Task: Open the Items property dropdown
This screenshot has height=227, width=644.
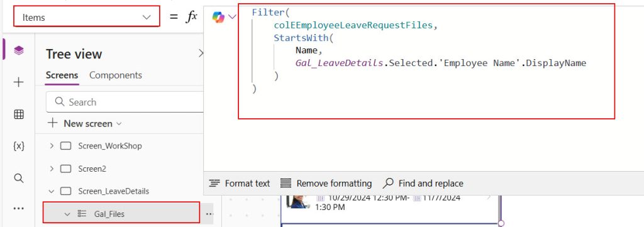Action: [87, 17]
